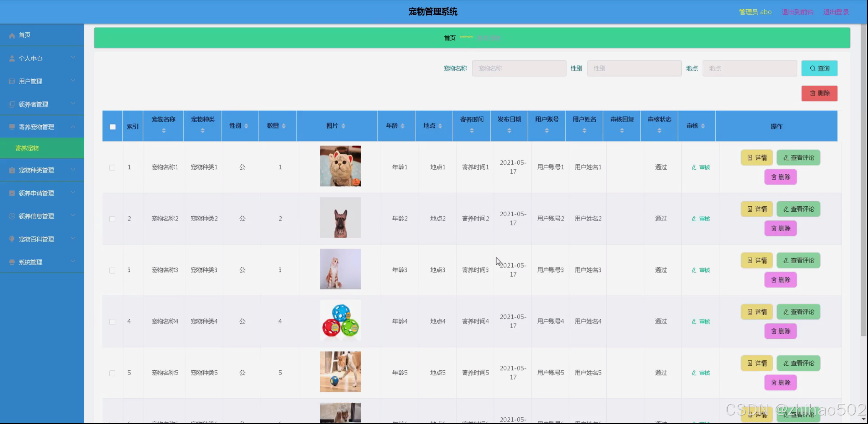Check the checkbox for row 3
Viewport: 868px width, 424px height.
[x=112, y=270]
